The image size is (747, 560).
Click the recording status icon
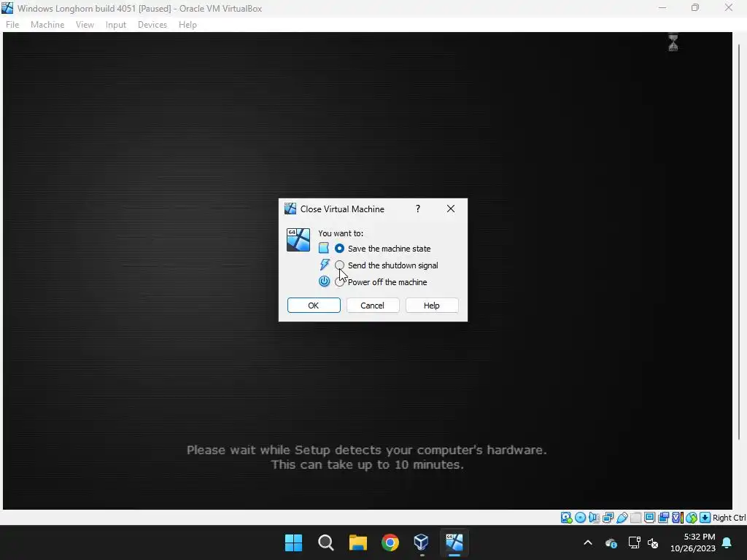pyautogui.click(x=663, y=518)
